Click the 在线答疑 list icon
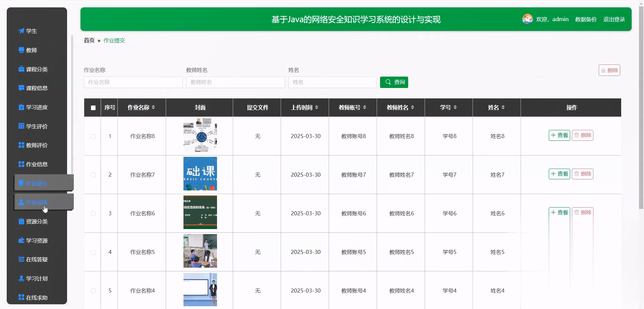The width and height of the screenshot is (644, 309). pos(21,259)
